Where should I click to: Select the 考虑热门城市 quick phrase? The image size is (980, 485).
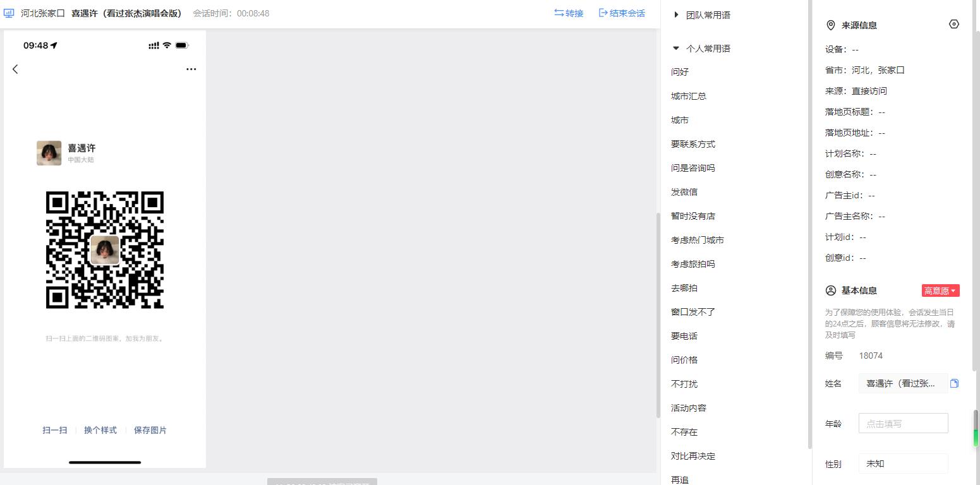pyautogui.click(x=698, y=240)
